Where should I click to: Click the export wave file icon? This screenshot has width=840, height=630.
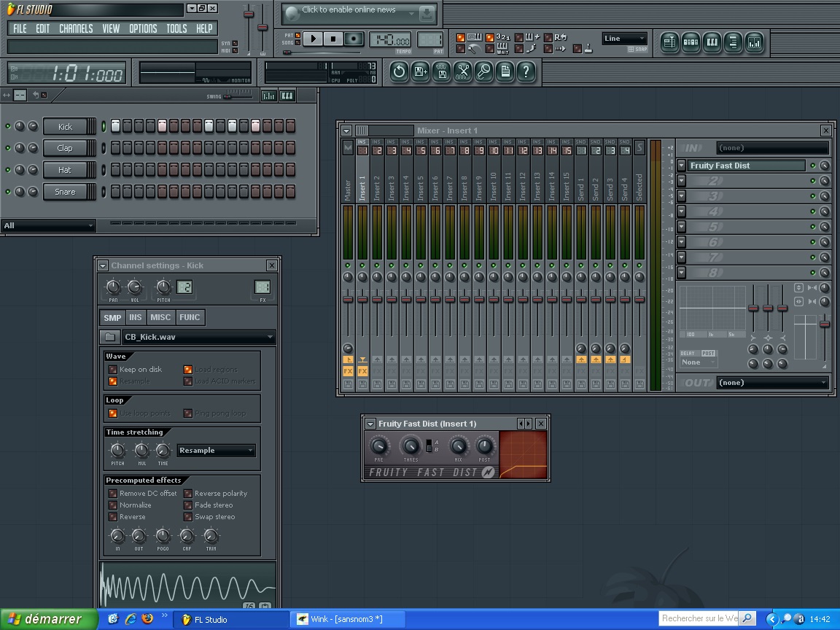[441, 71]
